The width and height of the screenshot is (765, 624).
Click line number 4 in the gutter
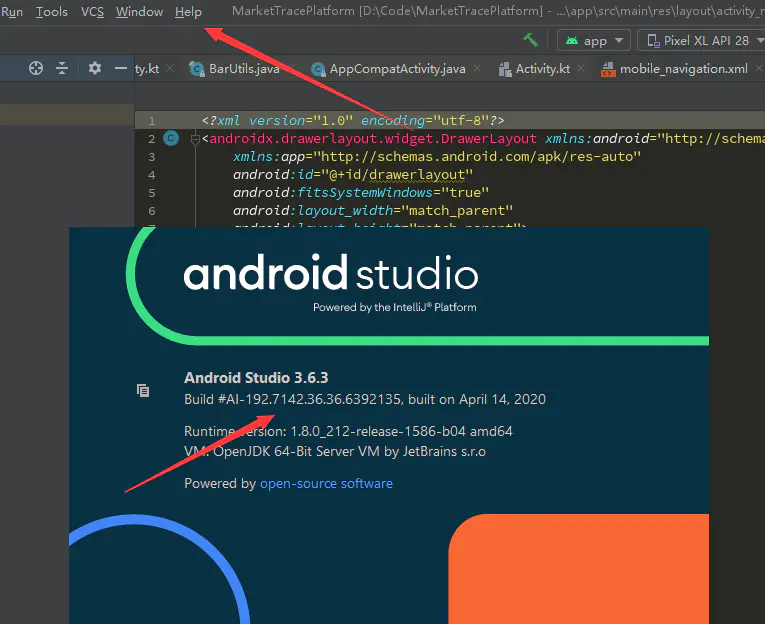tap(152, 175)
